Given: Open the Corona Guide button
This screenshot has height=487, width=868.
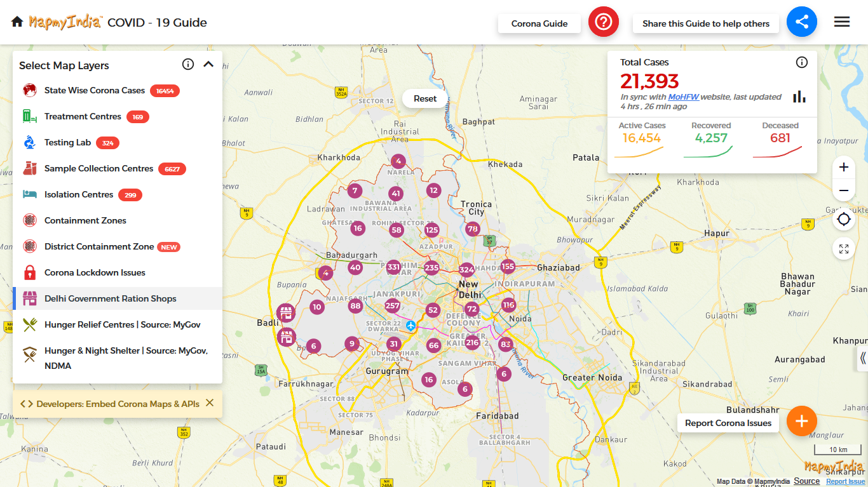Looking at the screenshot, I should [539, 23].
